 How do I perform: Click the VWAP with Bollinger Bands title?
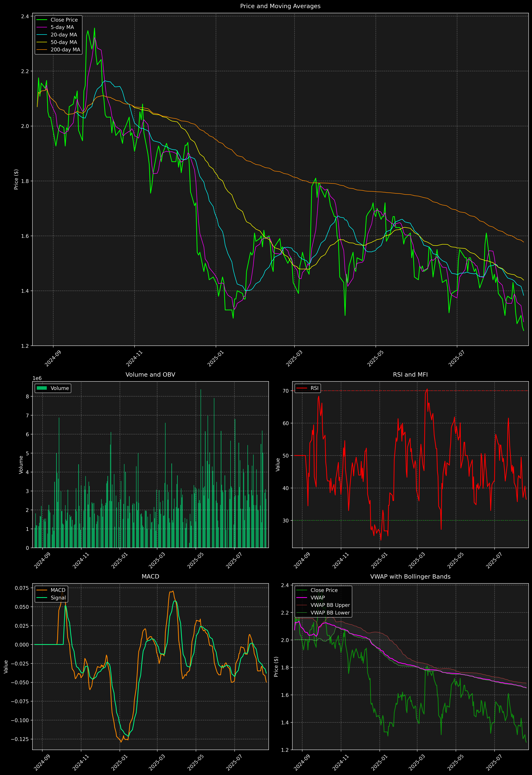410,577
